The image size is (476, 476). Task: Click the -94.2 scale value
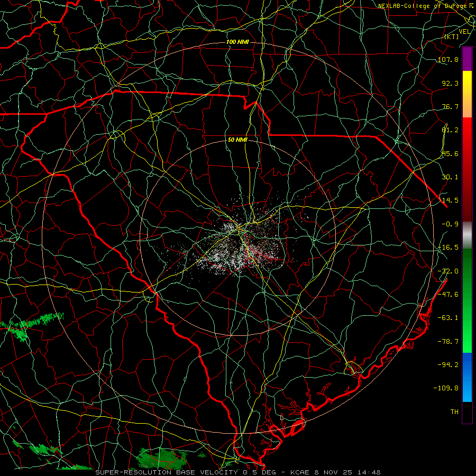[448, 364]
